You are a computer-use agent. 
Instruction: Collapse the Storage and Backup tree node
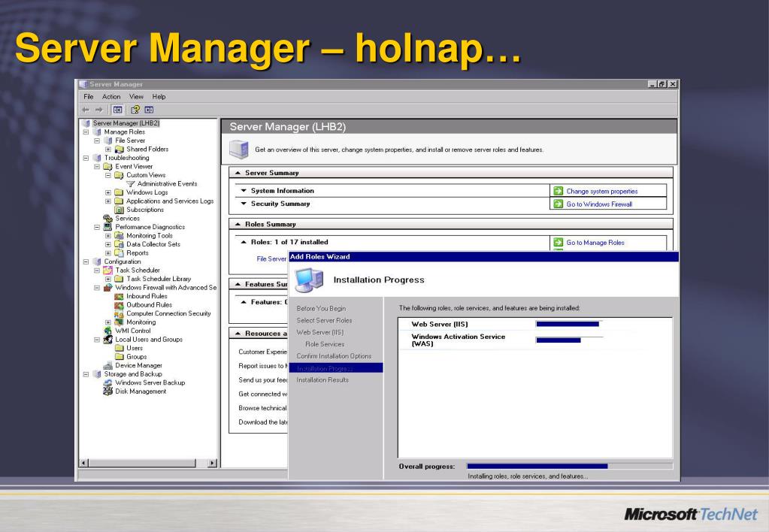click(86, 374)
